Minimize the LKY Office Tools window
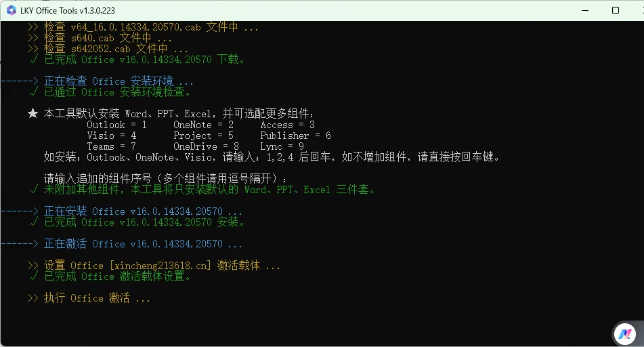Viewport: 644px width, 347px height. pos(585,10)
